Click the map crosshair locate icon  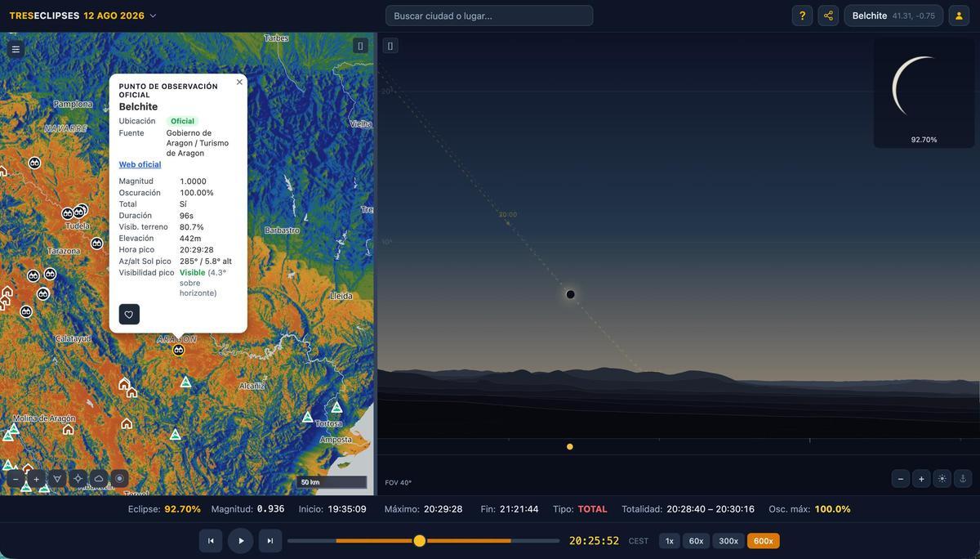point(78,479)
